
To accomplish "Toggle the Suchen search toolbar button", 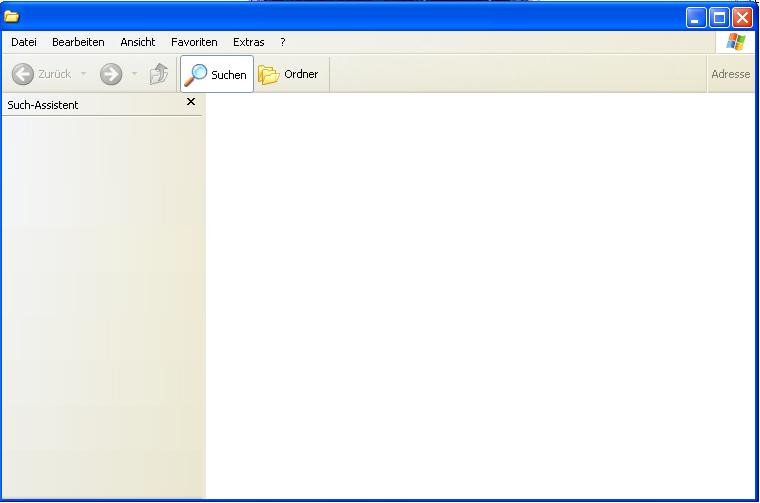I will click(x=217, y=74).
